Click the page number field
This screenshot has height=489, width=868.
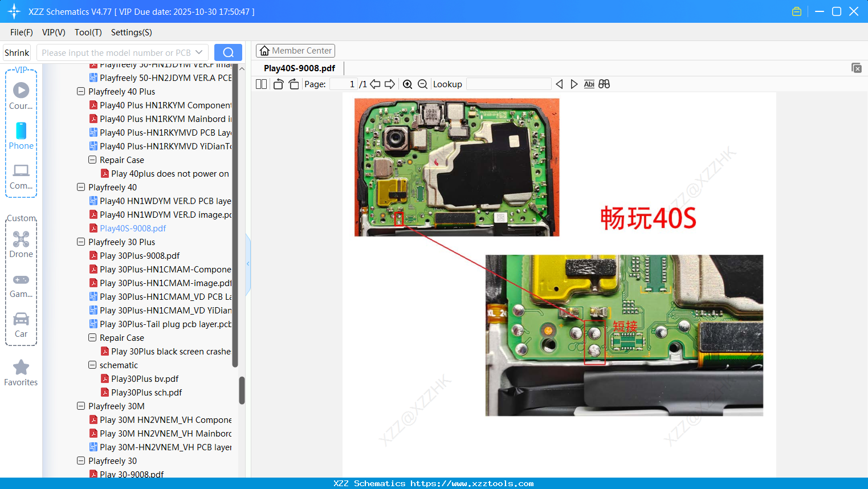click(x=343, y=84)
